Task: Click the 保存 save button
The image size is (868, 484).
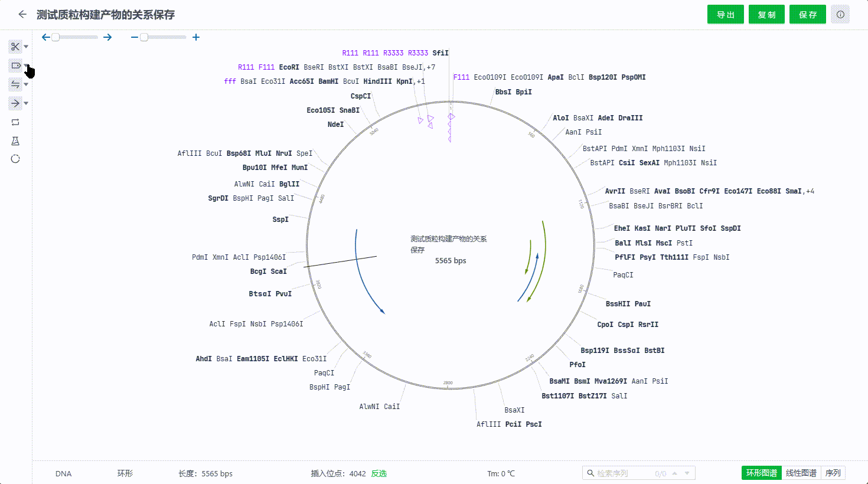Action: point(808,15)
